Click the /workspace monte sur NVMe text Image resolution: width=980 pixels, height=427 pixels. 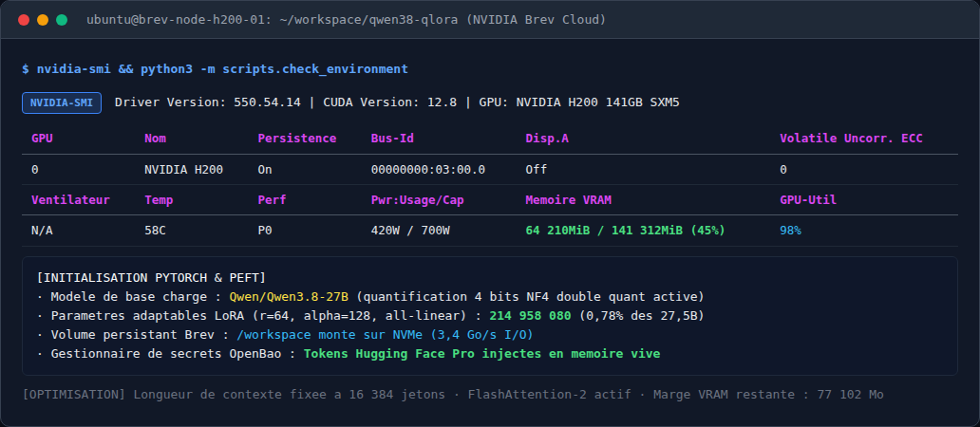coord(385,335)
